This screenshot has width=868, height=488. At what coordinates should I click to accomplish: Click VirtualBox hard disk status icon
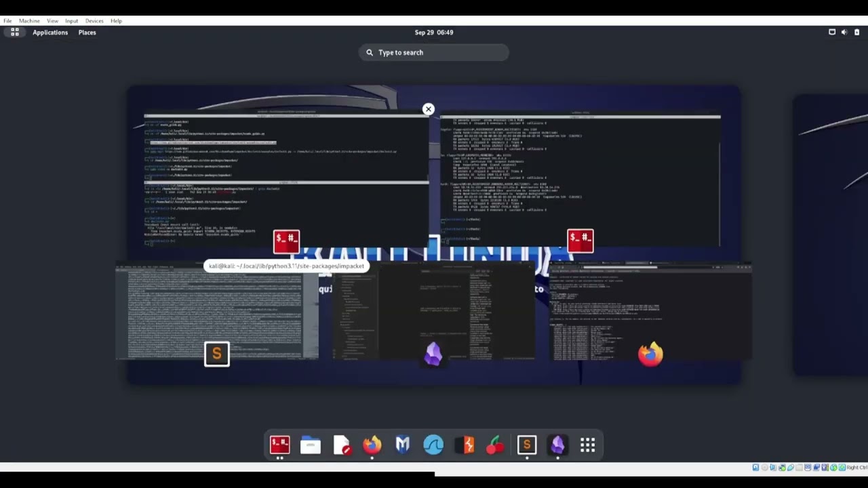[755, 468]
